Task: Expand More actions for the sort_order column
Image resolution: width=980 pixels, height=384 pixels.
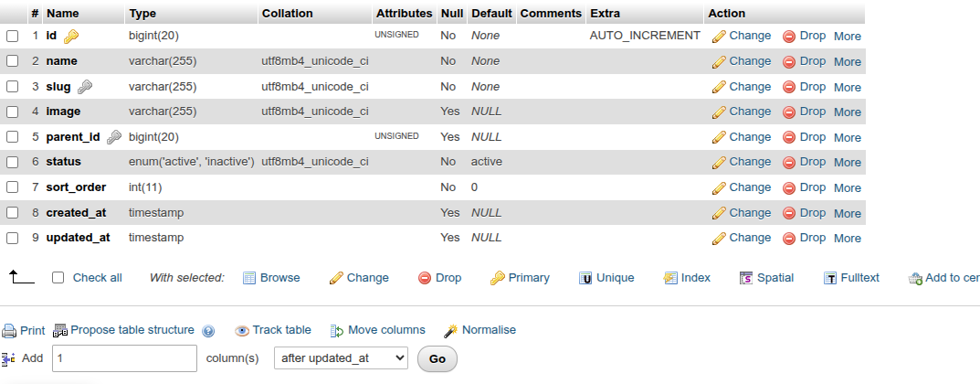Action: pos(848,187)
